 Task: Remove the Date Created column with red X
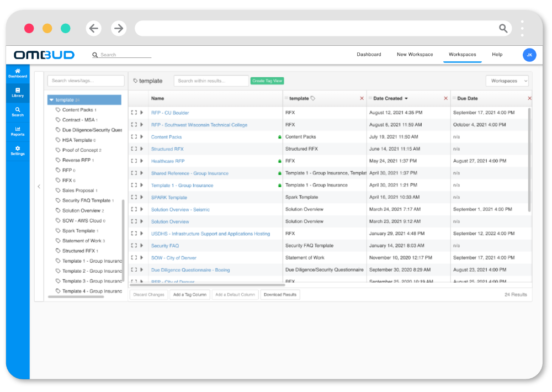coord(445,98)
